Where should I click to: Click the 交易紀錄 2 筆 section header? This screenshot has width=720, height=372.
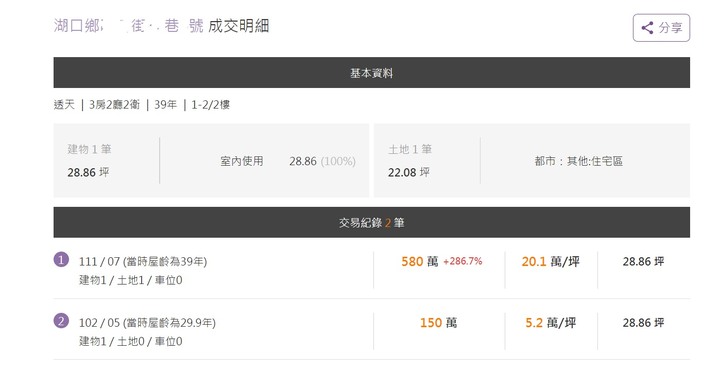(x=371, y=222)
